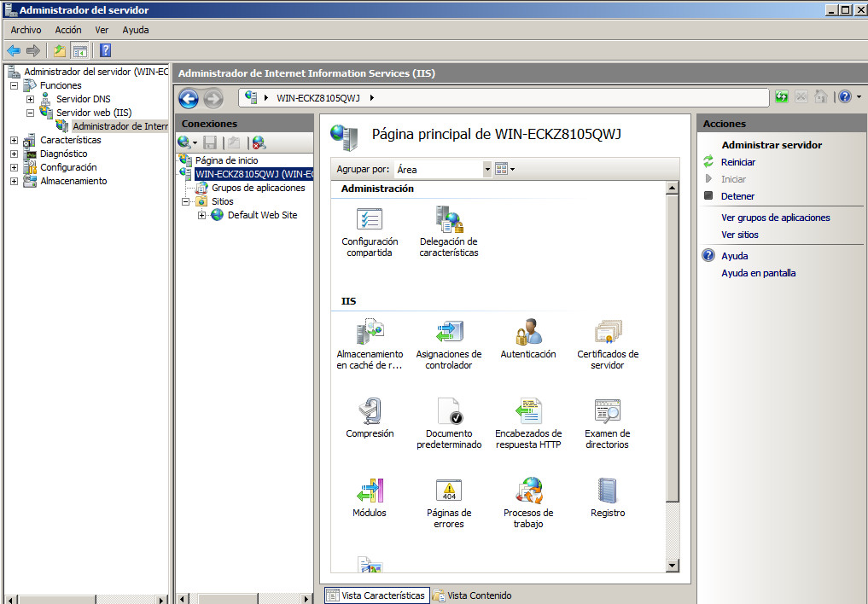Open Configuración compartida icon
Viewport: 868px width, 604px height.
(x=370, y=219)
